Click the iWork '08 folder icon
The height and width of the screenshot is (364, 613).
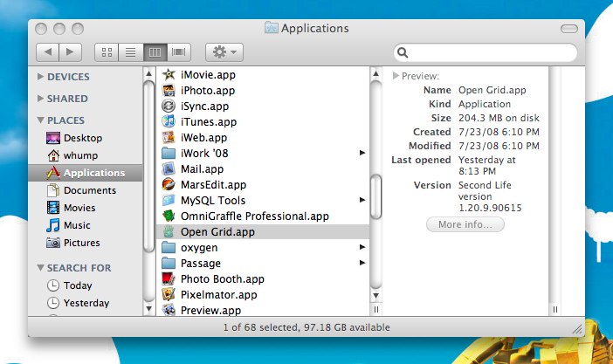pyautogui.click(x=169, y=153)
